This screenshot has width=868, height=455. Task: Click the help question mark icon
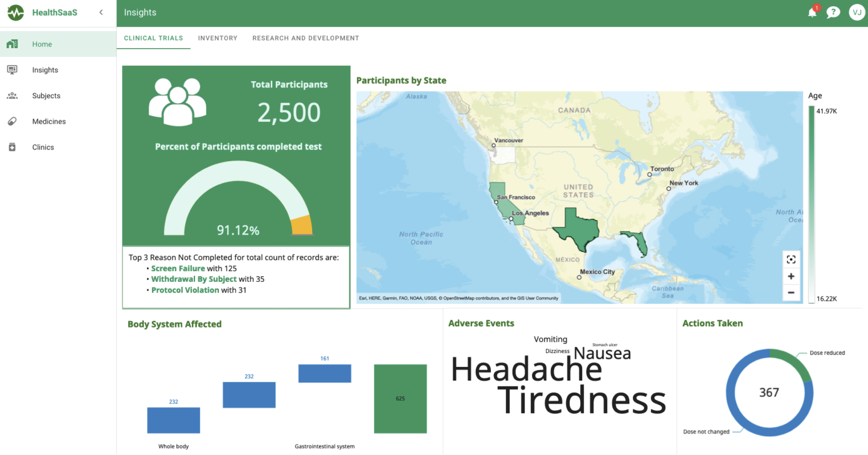(833, 12)
